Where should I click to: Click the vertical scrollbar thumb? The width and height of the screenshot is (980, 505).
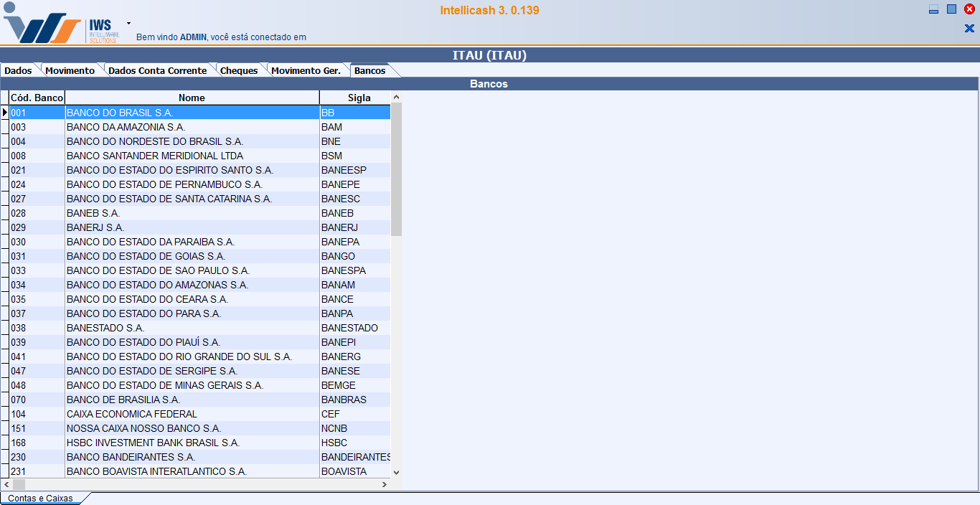click(x=396, y=169)
